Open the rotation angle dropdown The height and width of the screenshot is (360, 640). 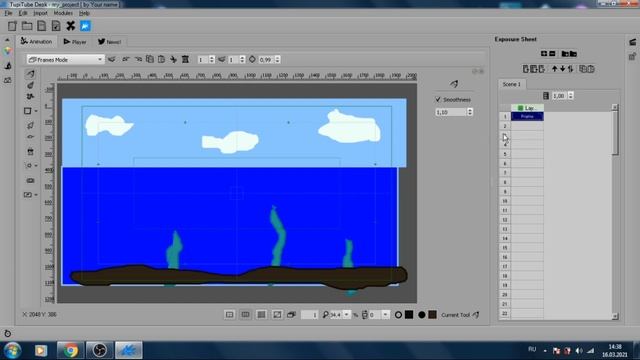pos(385,315)
